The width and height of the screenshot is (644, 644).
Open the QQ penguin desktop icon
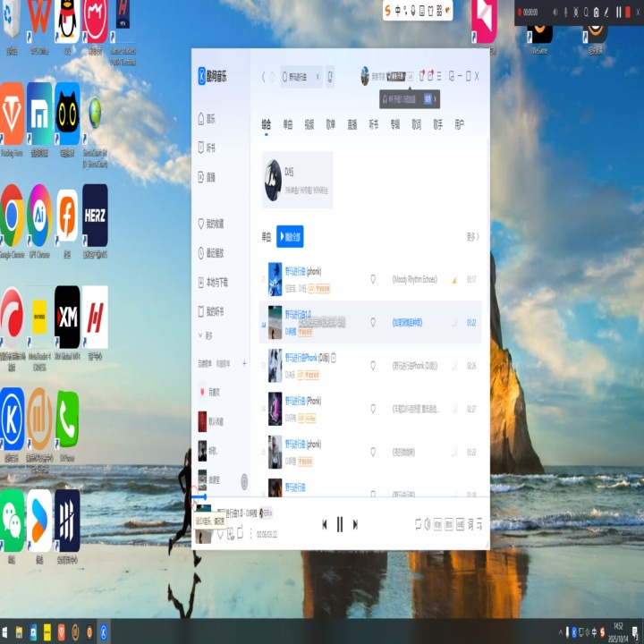[67, 21]
